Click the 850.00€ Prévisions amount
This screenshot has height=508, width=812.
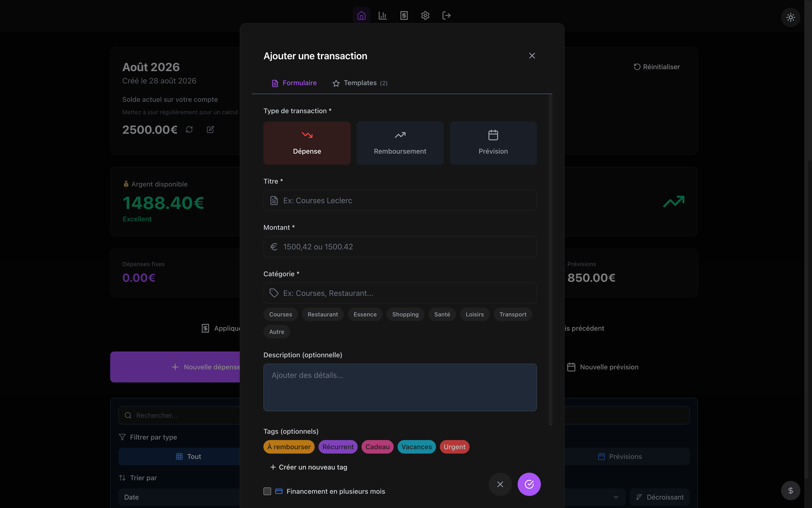(591, 278)
